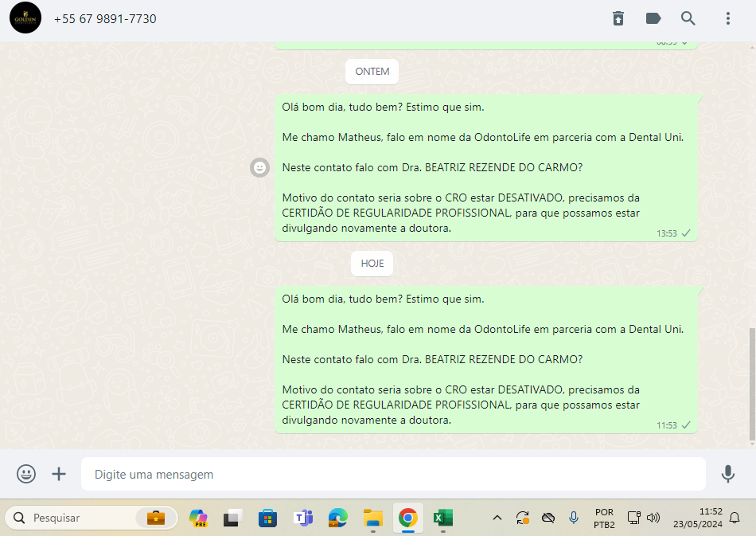
Task: Click the HOJE date separator
Action: [372, 264]
